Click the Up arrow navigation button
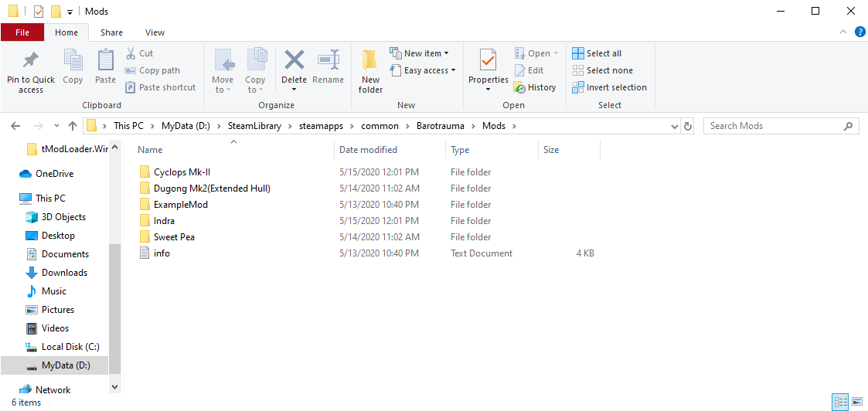The image size is (868, 411). pyautogui.click(x=73, y=126)
